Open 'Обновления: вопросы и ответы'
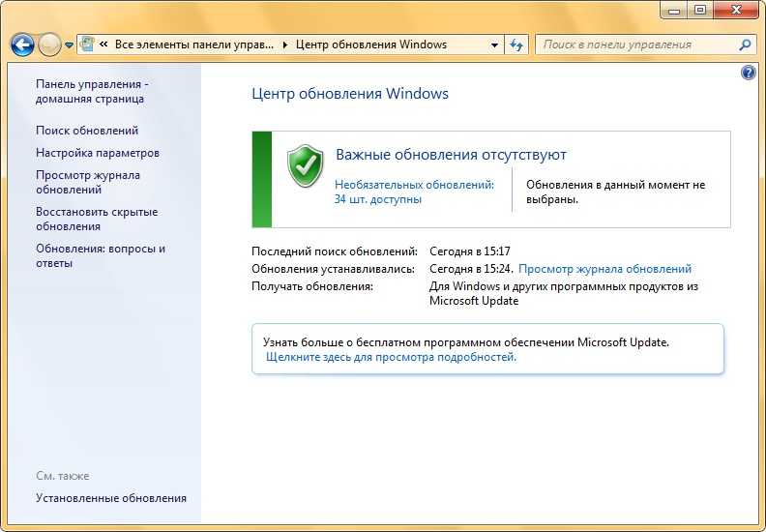This screenshot has height=532, width=766. (101, 255)
